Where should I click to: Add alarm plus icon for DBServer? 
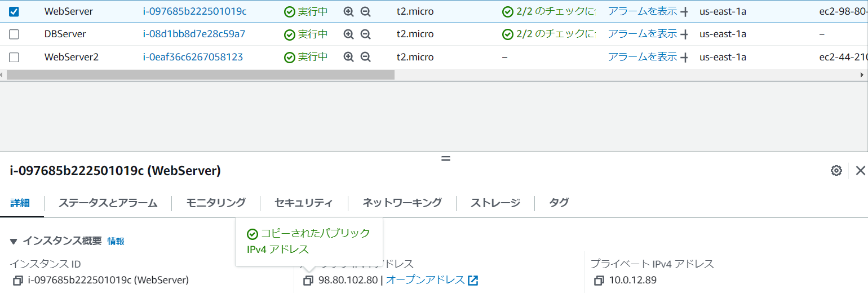click(x=684, y=34)
